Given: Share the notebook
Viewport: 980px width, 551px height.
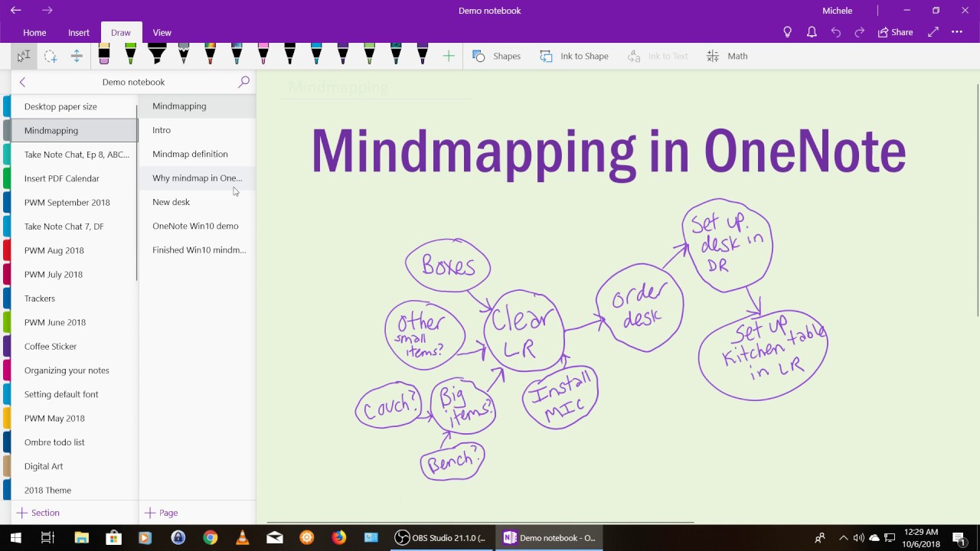Looking at the screenshot, I should coord(895,32).
